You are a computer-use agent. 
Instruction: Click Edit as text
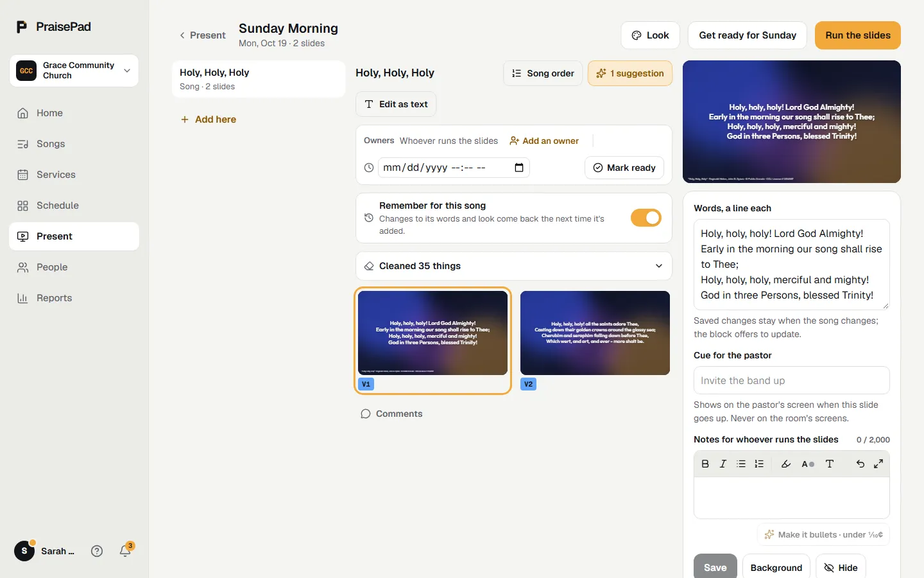(396, 104)
